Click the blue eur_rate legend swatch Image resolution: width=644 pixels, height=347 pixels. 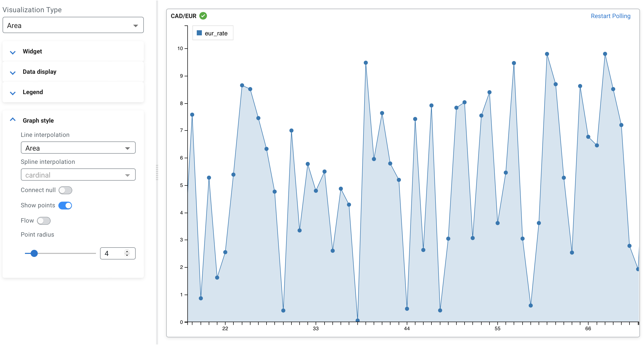click(199, 33)
